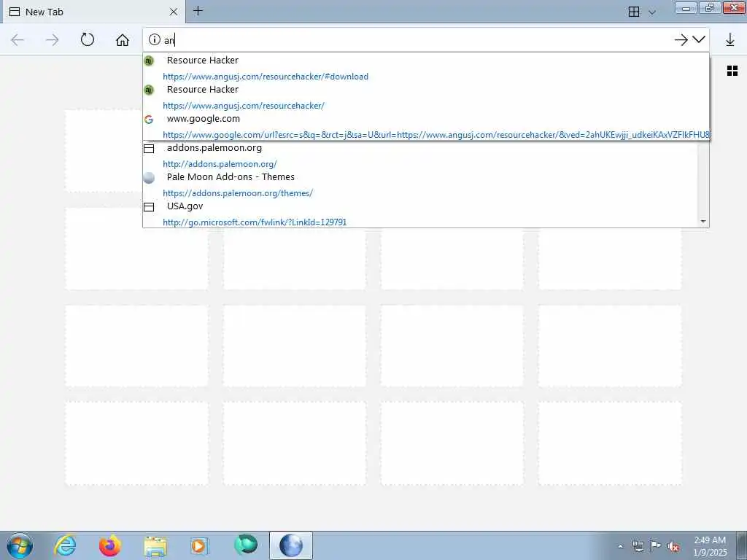Open the home page via house icon
Screen dimensions: 747x560
tap(123, 39)
